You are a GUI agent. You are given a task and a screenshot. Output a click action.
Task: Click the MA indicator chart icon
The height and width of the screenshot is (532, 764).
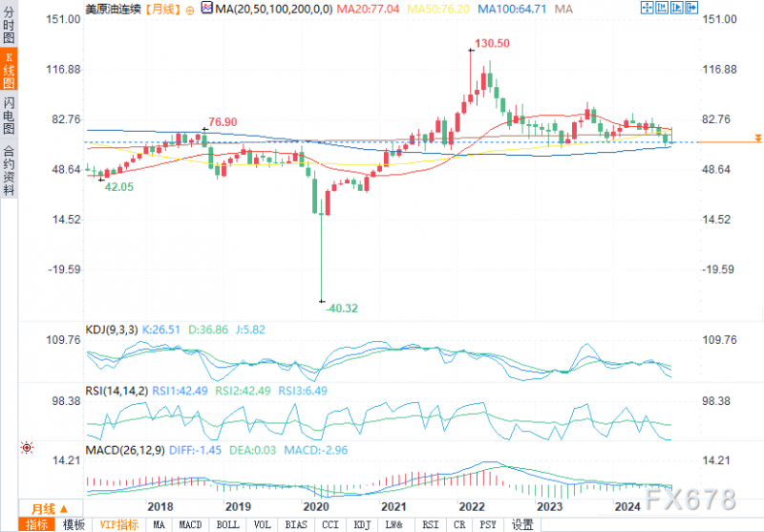[207, 8]
